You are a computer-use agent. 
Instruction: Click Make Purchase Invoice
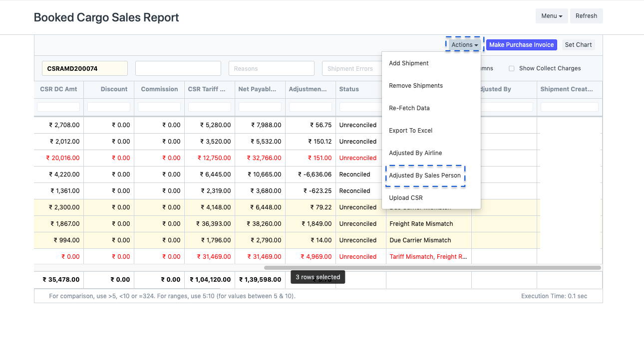point(521,45)
